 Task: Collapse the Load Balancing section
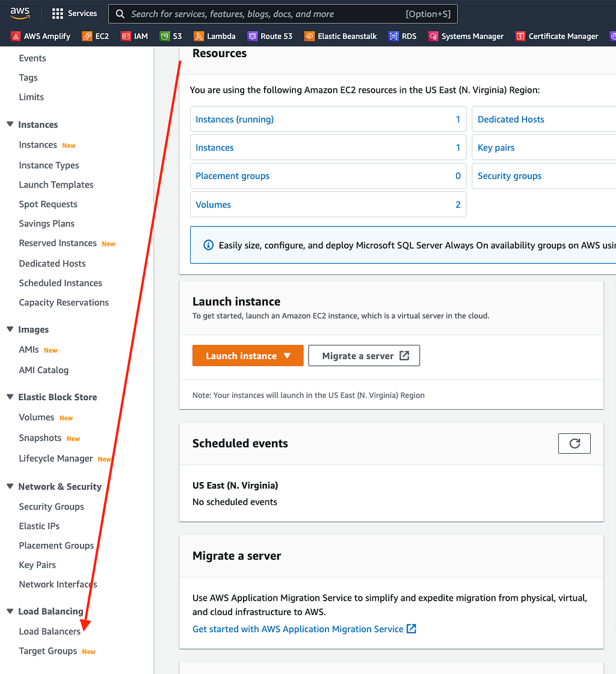8,611
